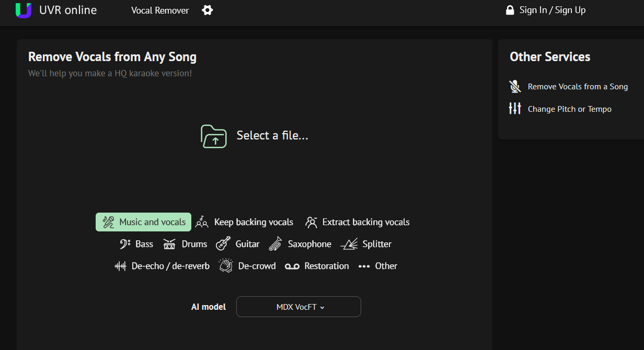
Task: Open the Vocal Remover menu item
Action: click(160, 10)
